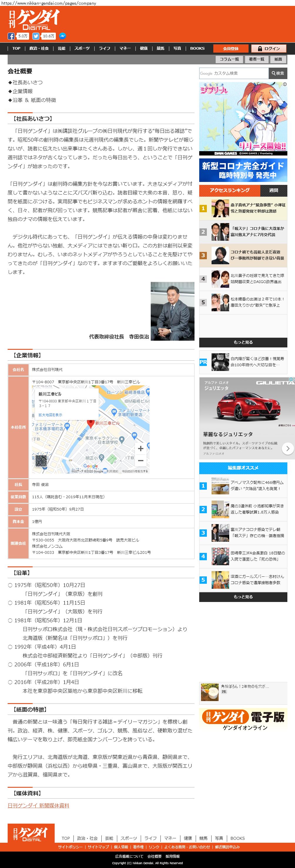Select the スポーツ navigation item
Image resolution: width=295 pixels, height=868 pixels.
[82, 48]
